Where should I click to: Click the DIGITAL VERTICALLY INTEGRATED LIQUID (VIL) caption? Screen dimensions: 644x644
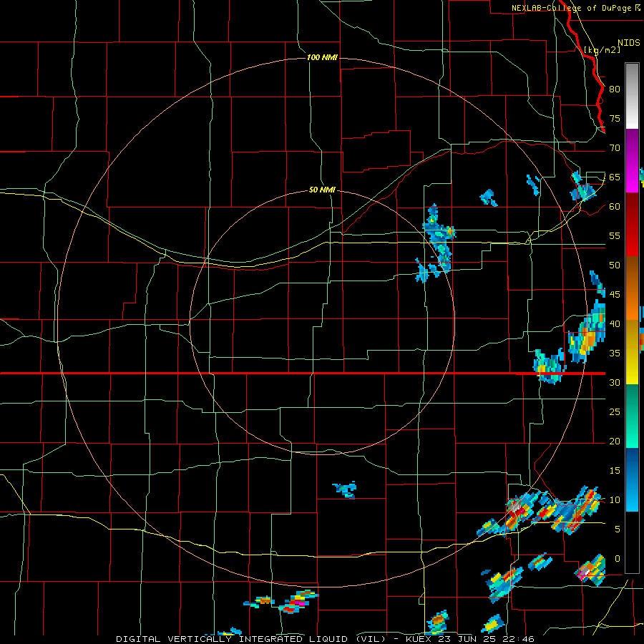click(250, 639)
